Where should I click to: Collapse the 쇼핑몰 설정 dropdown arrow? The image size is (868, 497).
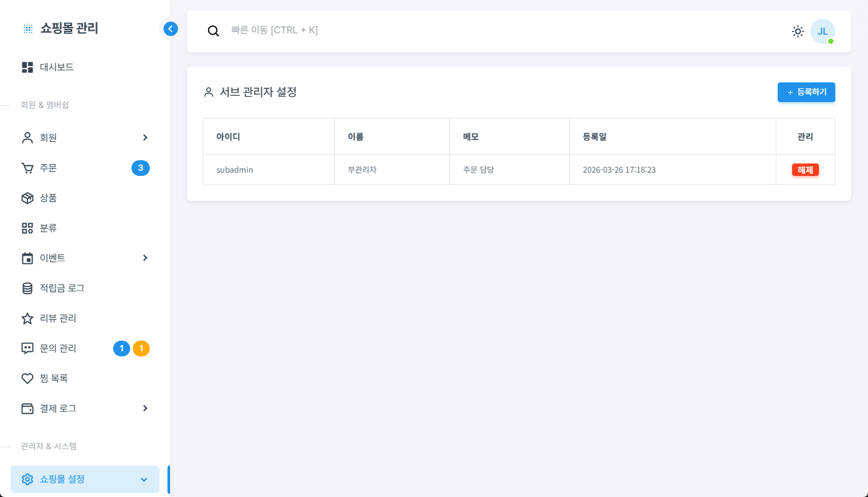[144, 479]
